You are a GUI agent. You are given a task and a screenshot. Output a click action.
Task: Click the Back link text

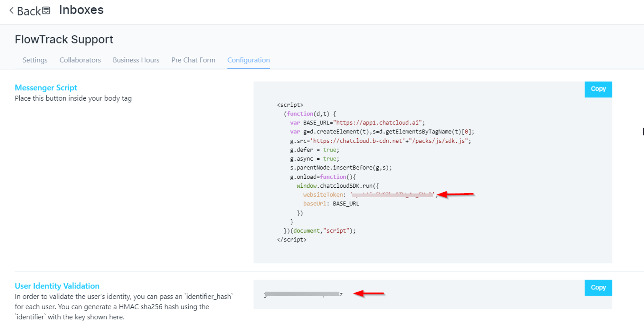click(29, 11)
